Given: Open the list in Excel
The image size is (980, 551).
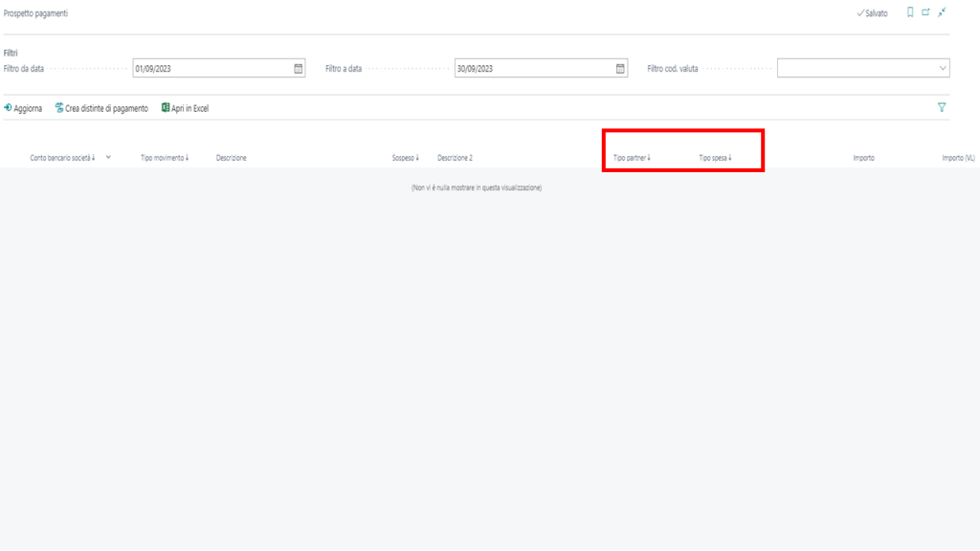Looking at the screenshot, I should pos(185,108).
